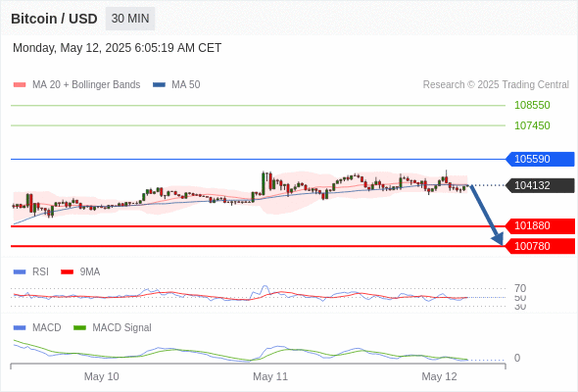Toggle the MACD legend entry

point(37,327)
